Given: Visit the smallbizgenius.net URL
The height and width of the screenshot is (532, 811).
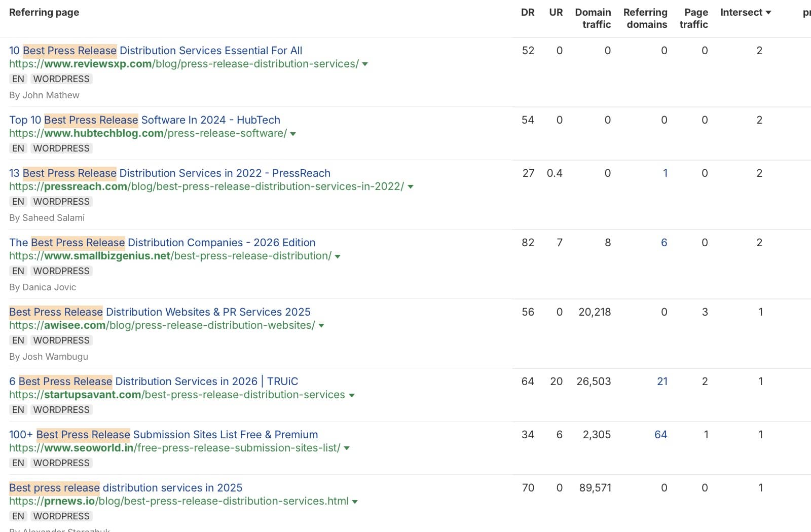Looking at the screenshot, I should pos(170,256).
